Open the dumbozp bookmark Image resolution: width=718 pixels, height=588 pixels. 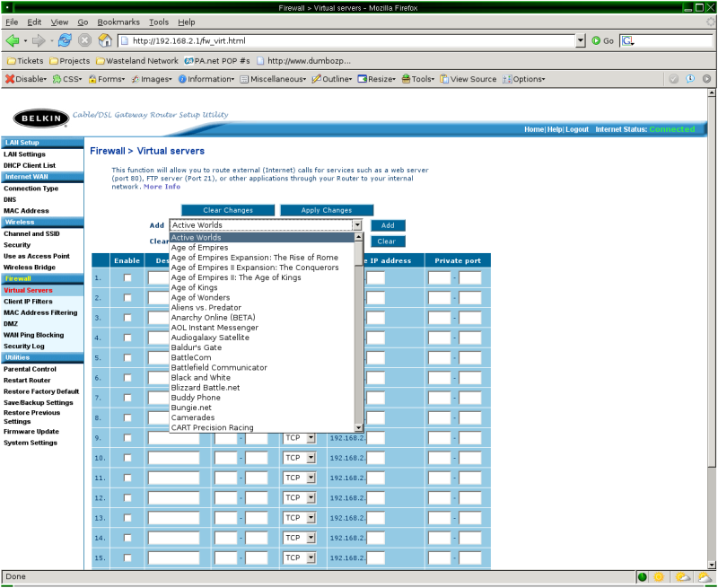[304, 61]
